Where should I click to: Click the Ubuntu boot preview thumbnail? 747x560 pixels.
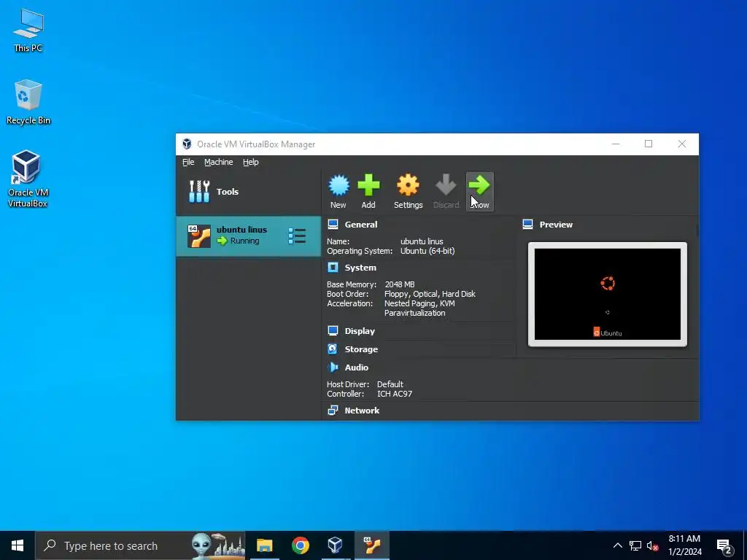click(x=608, y=295)
